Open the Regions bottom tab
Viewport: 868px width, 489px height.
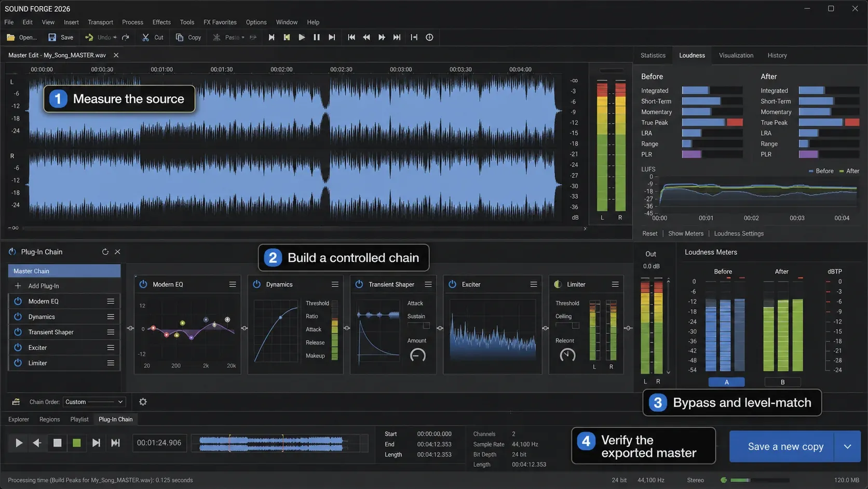(49, 419)
